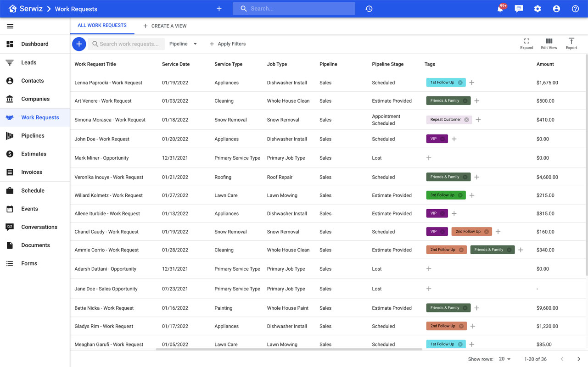Open Documents in the sidebar

coord(35,245)
